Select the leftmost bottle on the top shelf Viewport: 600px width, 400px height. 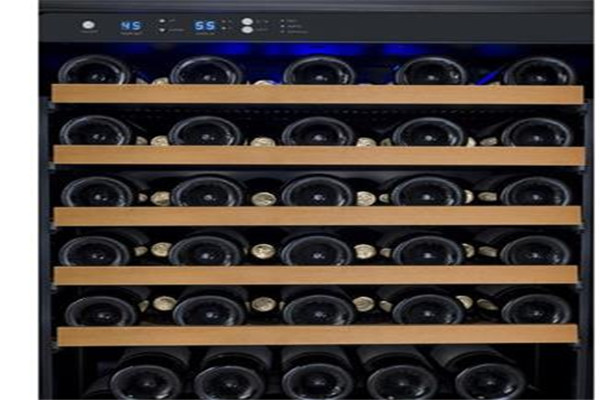tap(95, 70)
